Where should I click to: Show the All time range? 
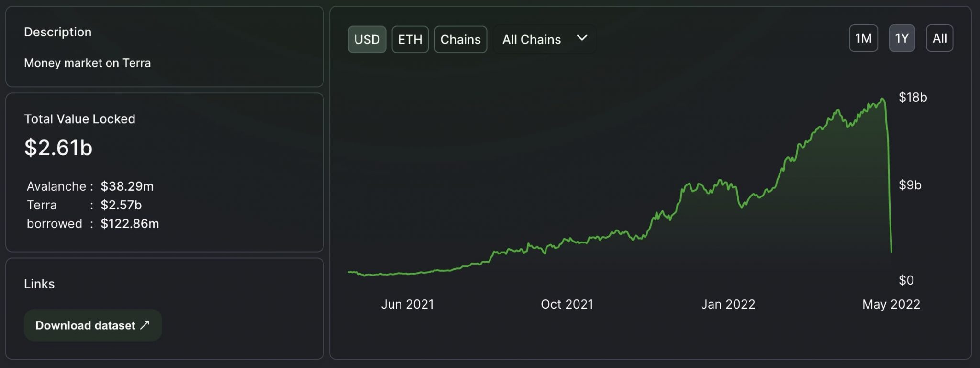click(939, 38)
